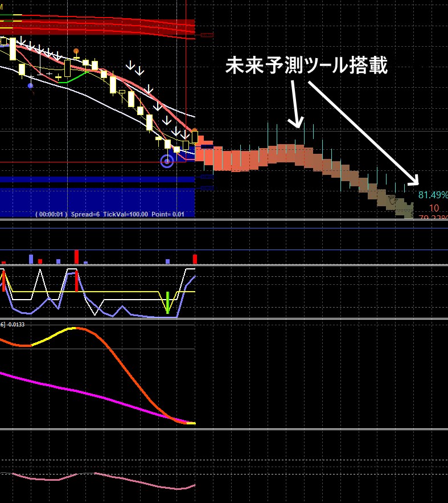Screen dimensions: 448x503
Task: Select the green signal bar in the oscillator
Action: [167, 302]
